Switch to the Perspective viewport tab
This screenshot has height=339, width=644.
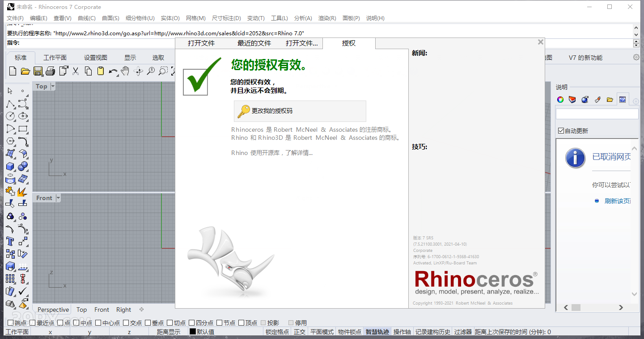tap(53, 310)
